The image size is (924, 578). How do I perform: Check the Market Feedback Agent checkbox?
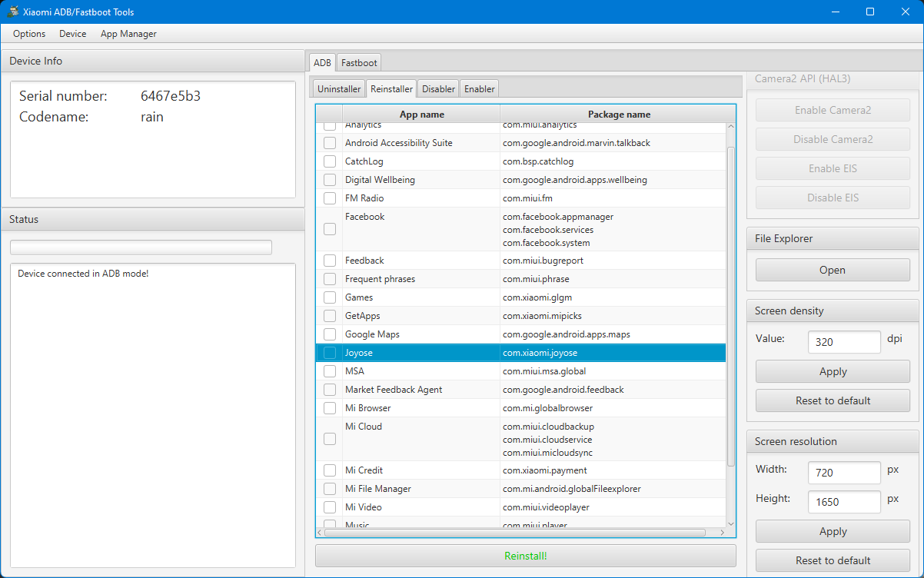330,390
